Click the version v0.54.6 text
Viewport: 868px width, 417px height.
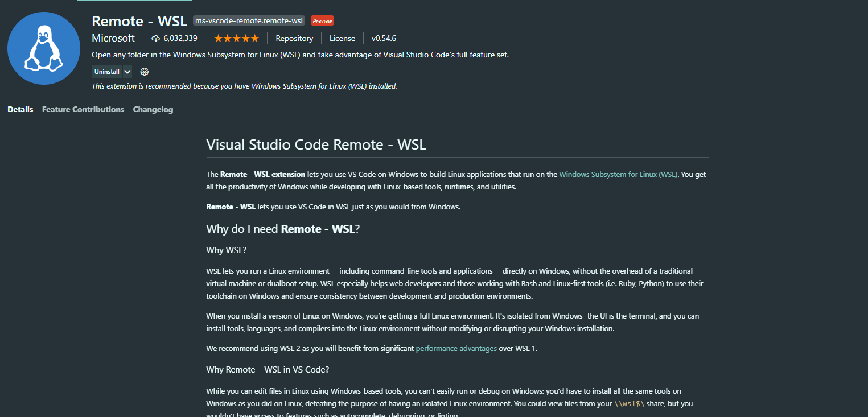point(384,39)
